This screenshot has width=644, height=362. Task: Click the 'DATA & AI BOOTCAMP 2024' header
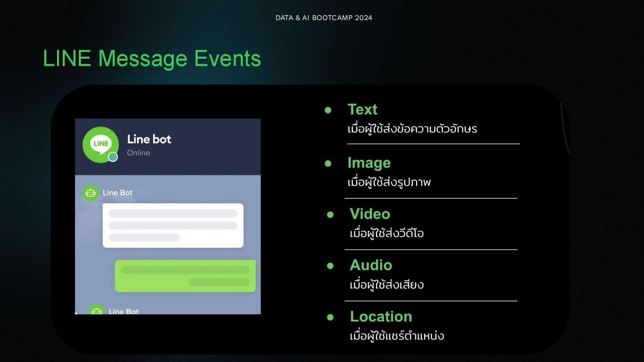point(324,18)
